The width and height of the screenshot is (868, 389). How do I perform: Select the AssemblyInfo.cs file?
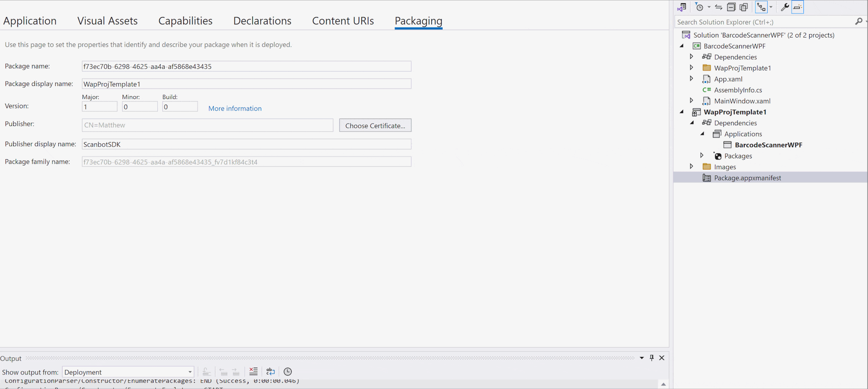[738, 90]
